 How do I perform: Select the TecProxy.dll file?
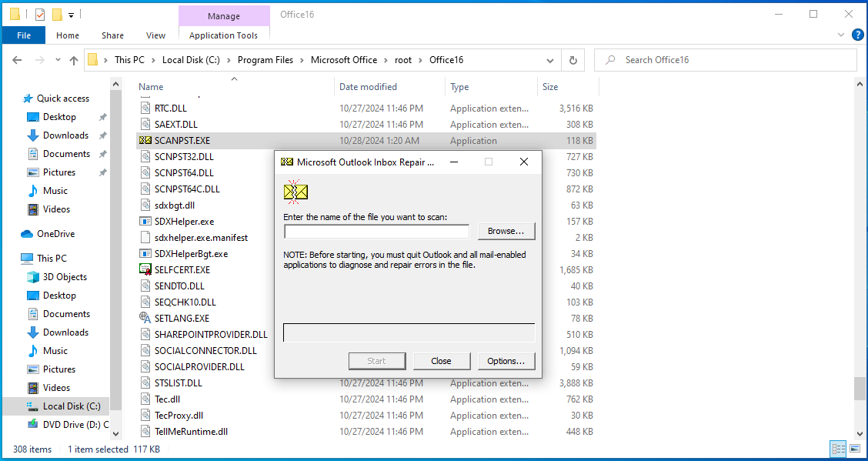(x=366, y=416)
